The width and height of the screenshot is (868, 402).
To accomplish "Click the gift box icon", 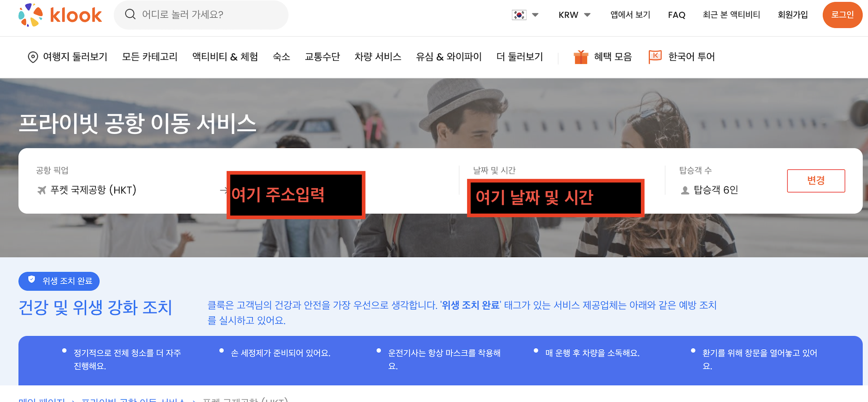I will pos(581,57).
